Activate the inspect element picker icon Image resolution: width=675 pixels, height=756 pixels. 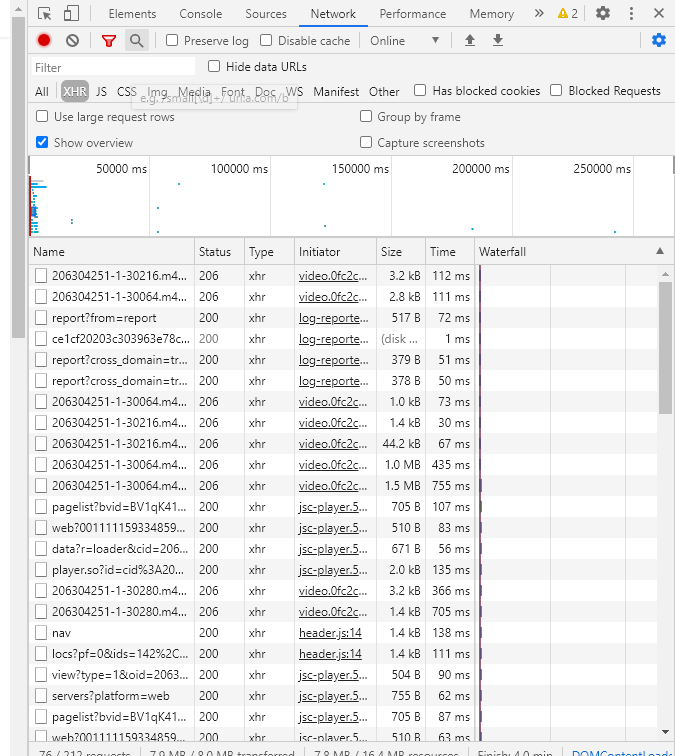click(x=45, y=14)
